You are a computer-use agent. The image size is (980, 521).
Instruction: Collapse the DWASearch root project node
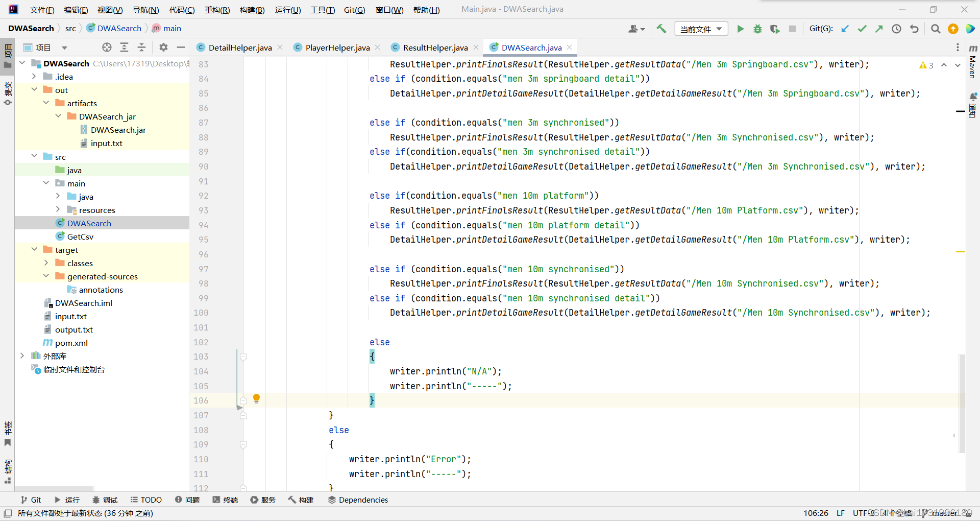point(22,63)
